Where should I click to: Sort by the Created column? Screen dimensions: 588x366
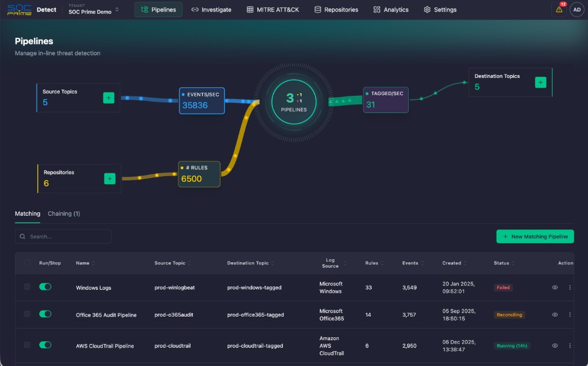pos(455,263)
